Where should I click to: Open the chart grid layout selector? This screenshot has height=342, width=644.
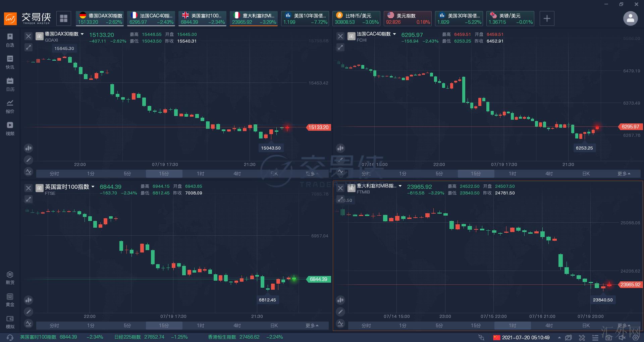click(x=64, y=18)
